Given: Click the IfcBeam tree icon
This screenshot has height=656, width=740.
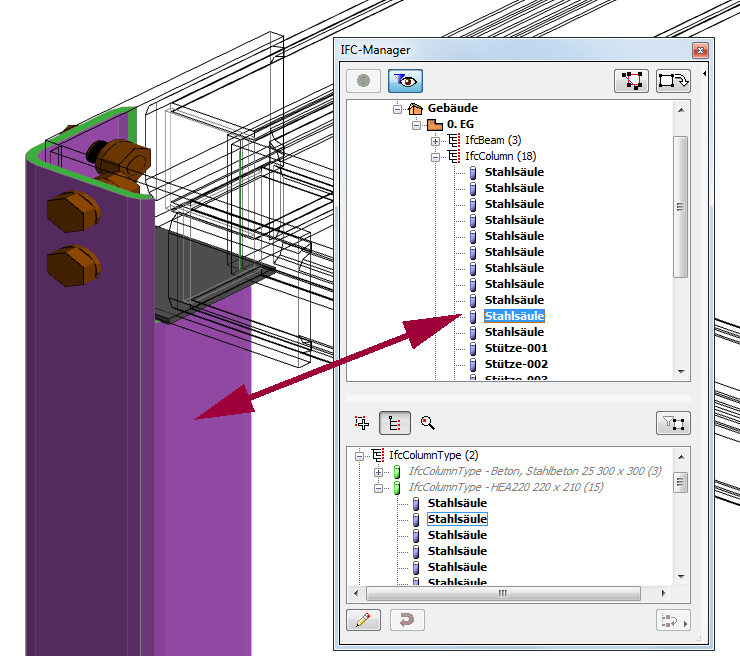Looking at the screenshot, I should click(x=454, y=140).
